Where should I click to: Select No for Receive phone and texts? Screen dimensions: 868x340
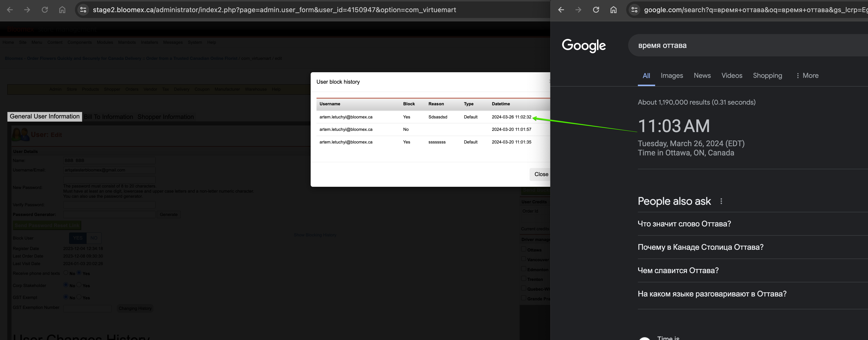[66, 273]
